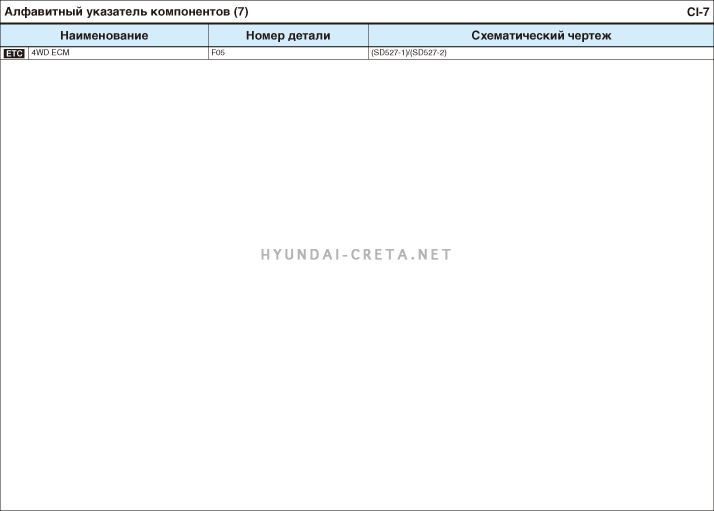The height and width of the screenshot is (511, 714).
Task: Select the '4WD ECM' name cell
Action: 118,53
